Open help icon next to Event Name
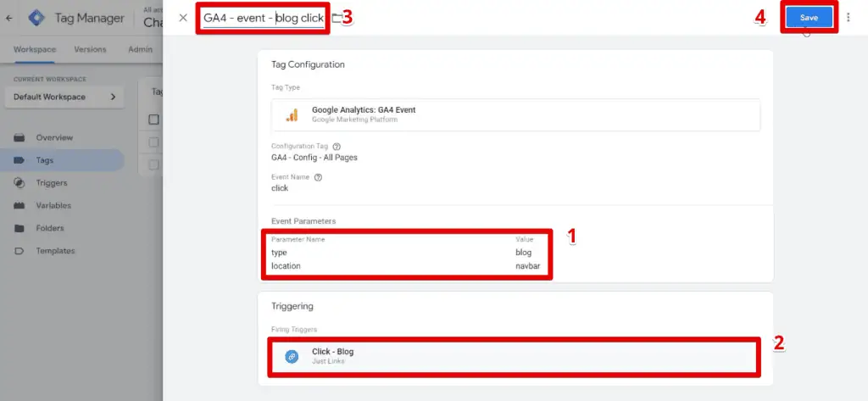 (x=318, y=178)
